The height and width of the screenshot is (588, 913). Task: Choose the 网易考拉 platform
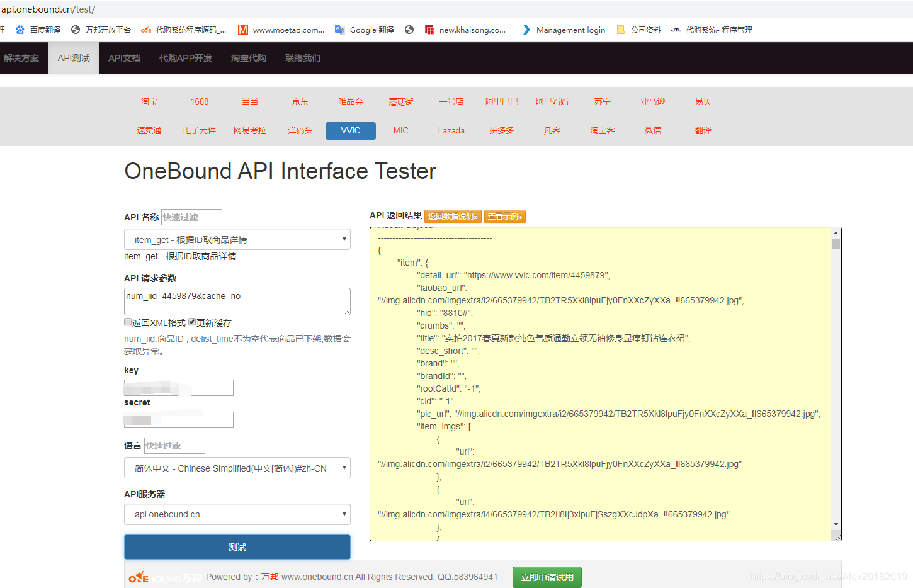(250, 130)
